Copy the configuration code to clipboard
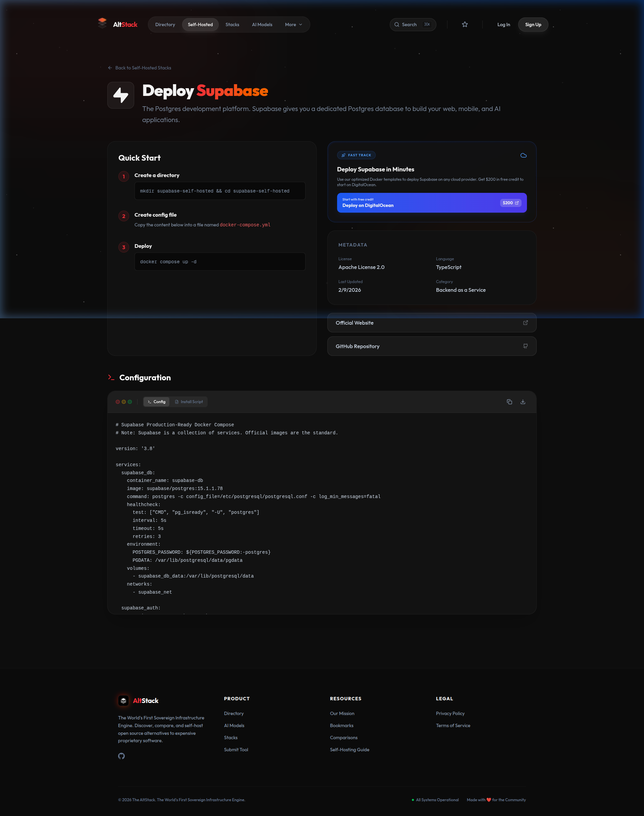The height and width of the screenshot is (816, 644). [x=509, y=401]
